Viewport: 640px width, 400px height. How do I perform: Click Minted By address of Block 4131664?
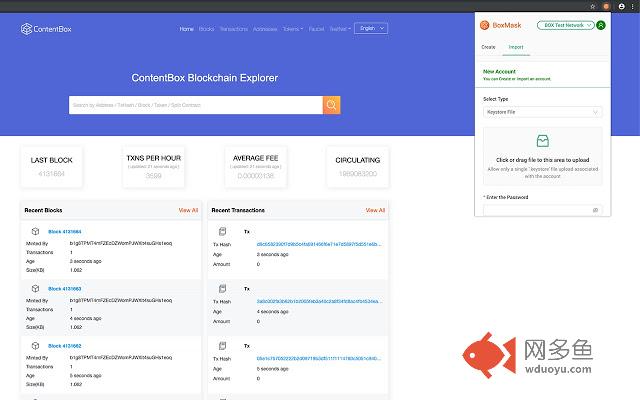point(121,243)
